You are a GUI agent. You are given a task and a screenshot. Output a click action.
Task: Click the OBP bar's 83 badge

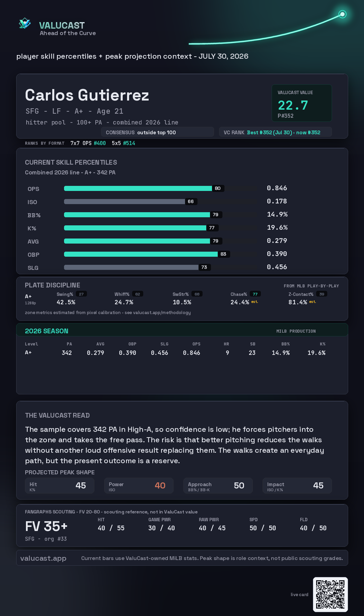coord(223,254)
